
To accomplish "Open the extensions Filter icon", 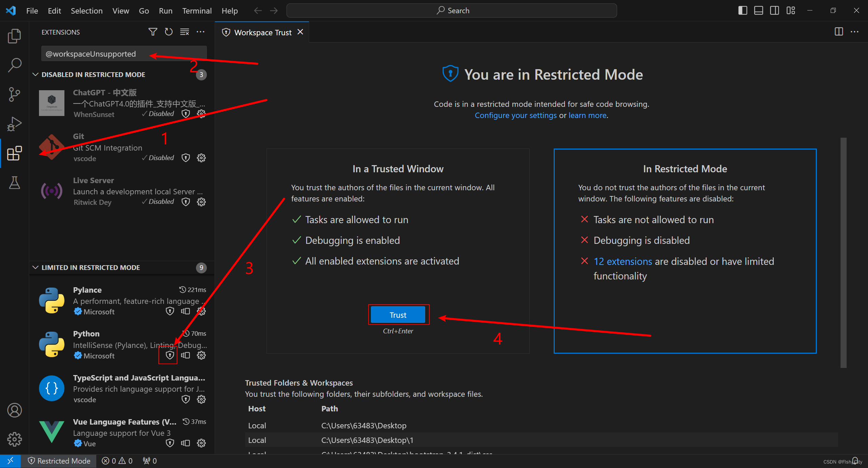I will pos(153,32).
